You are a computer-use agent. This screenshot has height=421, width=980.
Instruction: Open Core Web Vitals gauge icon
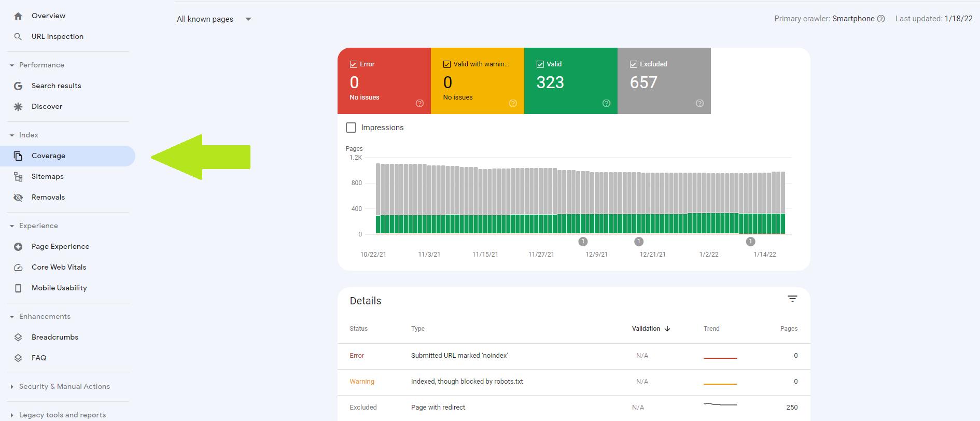click(x=18, y=268)
